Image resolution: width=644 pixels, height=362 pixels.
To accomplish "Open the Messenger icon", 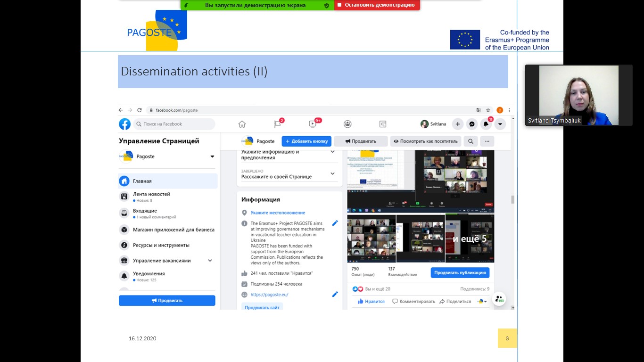I will (x=472, y=124).
